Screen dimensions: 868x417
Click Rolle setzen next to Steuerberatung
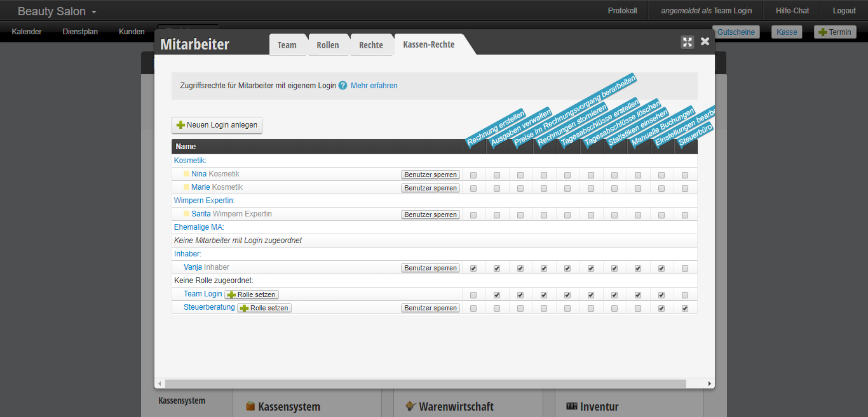(x=264, y=308)
